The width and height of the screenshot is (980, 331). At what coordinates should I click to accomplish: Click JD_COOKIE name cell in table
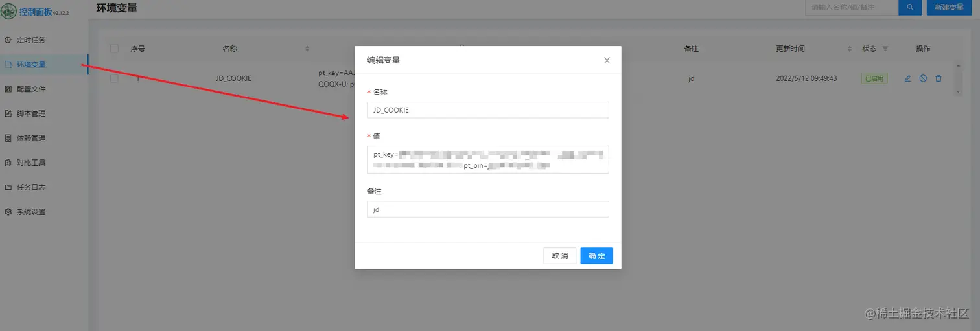pyautogui.click(x=233, y=78)
